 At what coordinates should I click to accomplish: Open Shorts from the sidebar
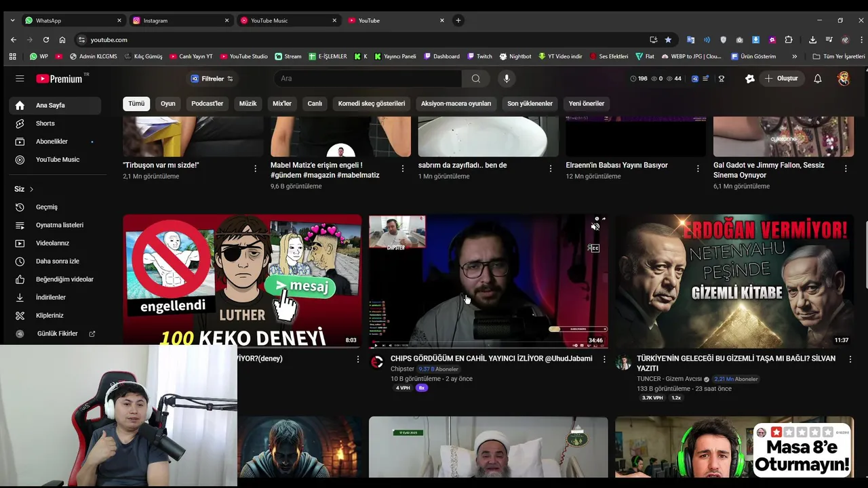click(x=55, y=123)
